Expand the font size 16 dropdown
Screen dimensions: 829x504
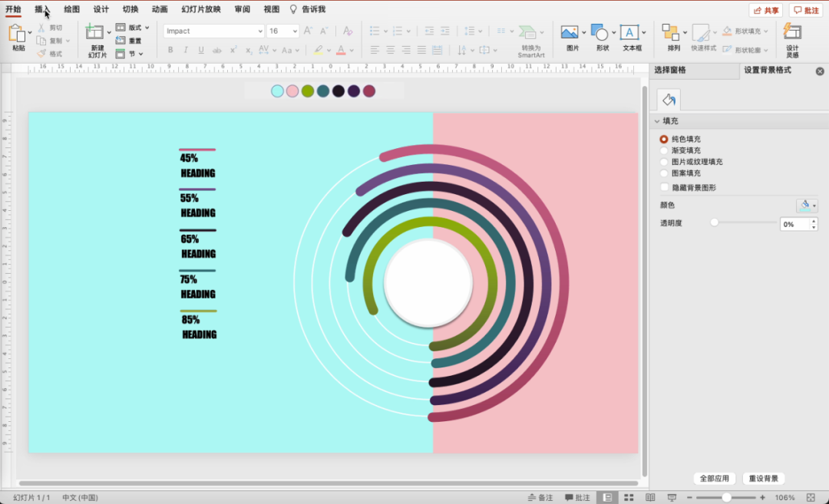tap(294, 31)
